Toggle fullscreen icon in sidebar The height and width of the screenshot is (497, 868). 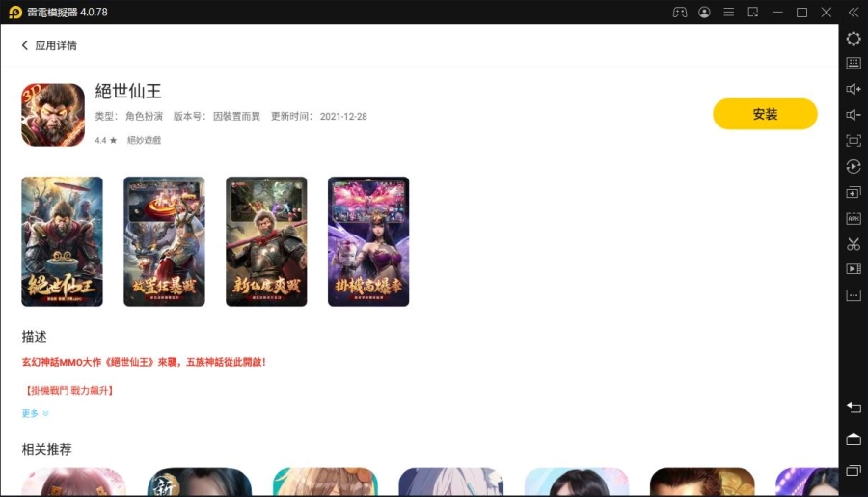[854, 141]
